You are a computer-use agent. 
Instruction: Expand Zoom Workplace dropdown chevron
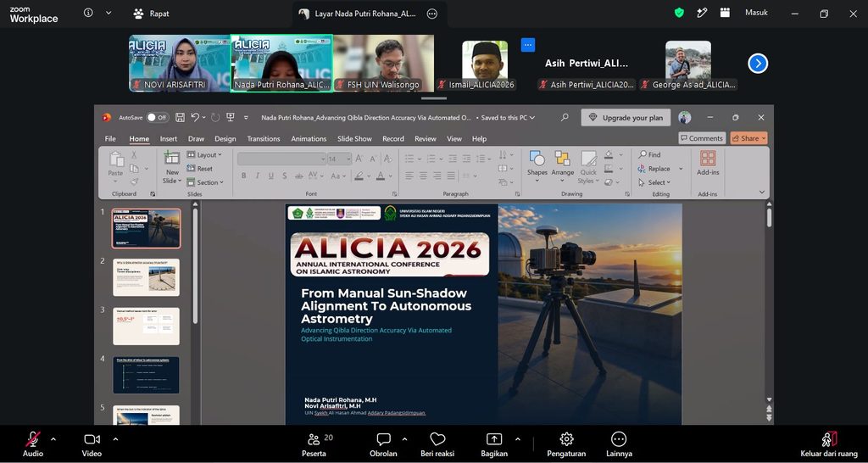(x=108, y=13)
